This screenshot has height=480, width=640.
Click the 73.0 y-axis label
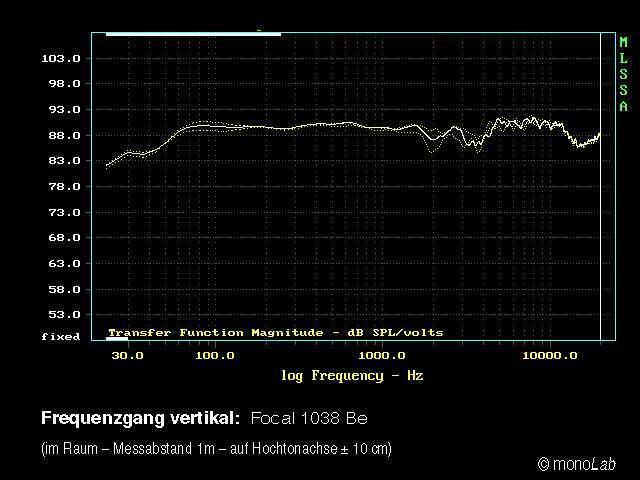(x=64, y=212)
